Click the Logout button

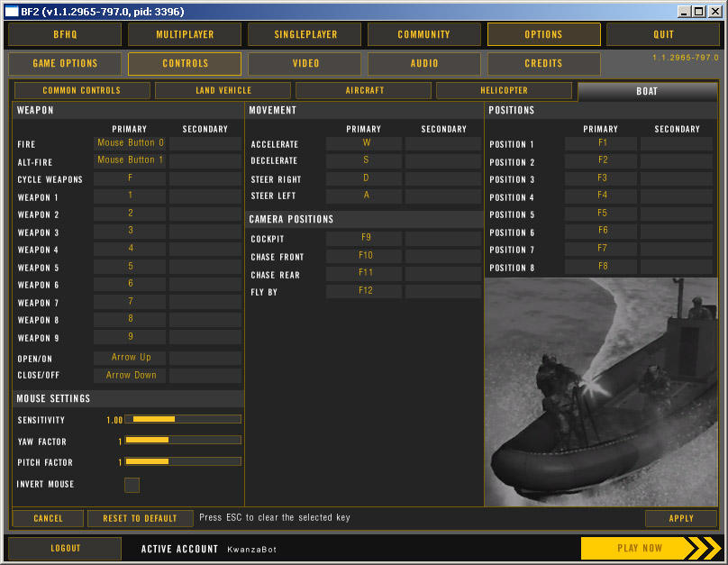pos(65,548)
